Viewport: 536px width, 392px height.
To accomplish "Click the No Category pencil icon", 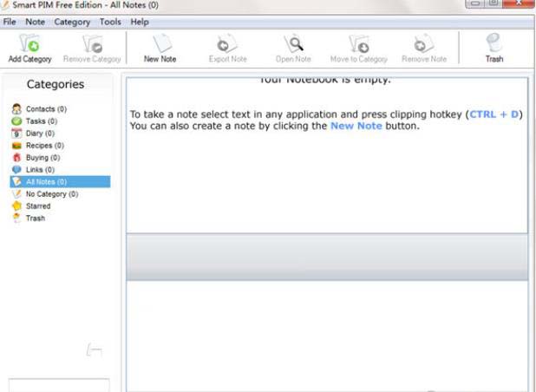I will point(16,193).
